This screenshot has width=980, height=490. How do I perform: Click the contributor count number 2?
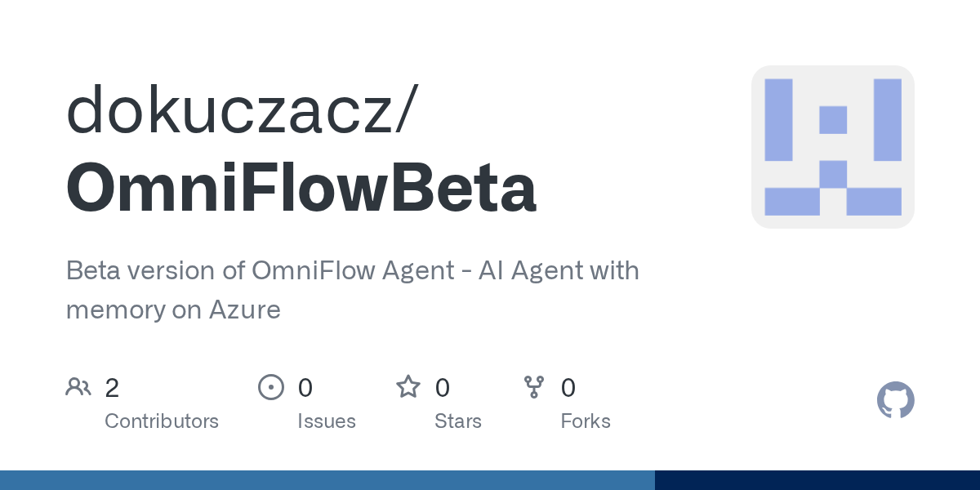click(112, 388)
